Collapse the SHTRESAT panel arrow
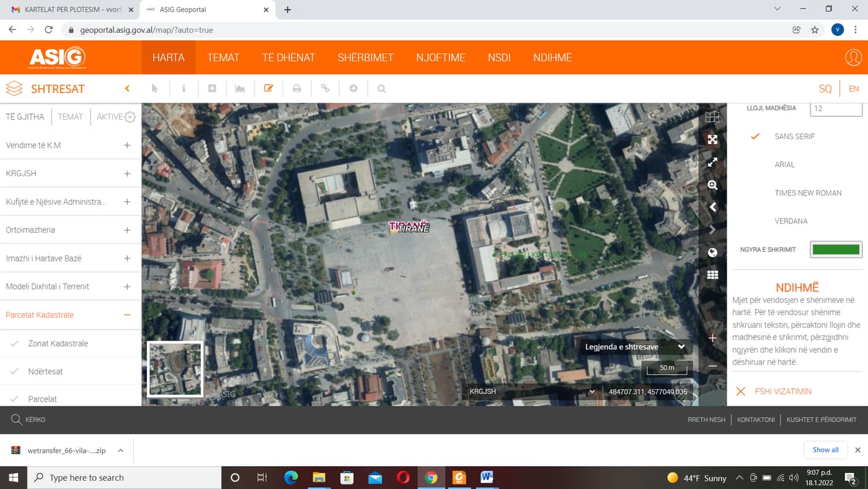This screenshot has width=868, height=489. (127, 89)
